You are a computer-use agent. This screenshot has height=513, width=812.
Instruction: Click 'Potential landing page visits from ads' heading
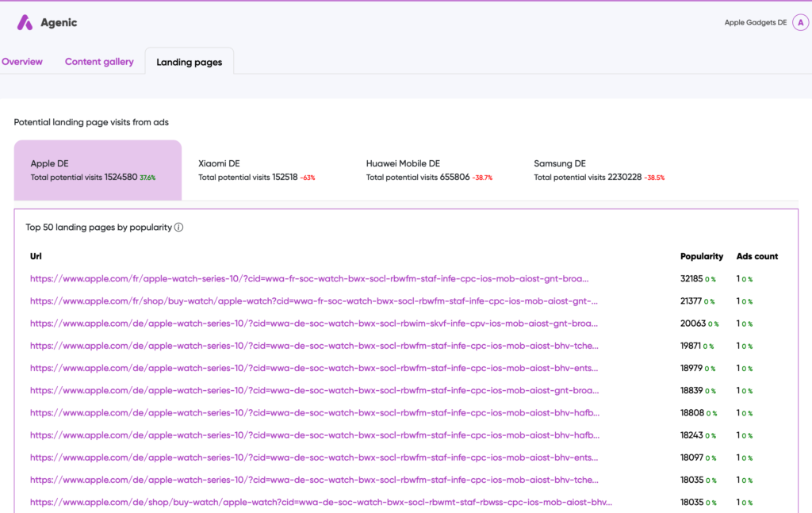(91, 122)
